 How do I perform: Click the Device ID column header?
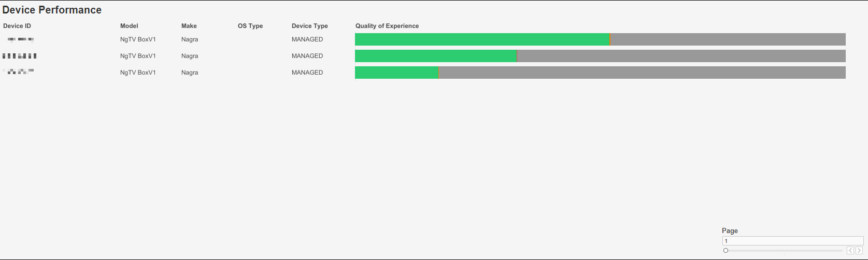click(17, 26)
